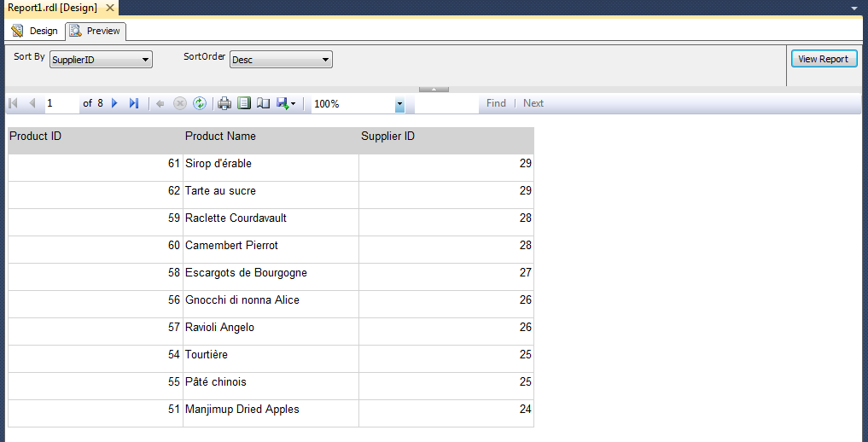The height and width of the screenshot is (442, 868).
Task: Open the Sort By SupplierID dropdown
Action: click(101, 60)
